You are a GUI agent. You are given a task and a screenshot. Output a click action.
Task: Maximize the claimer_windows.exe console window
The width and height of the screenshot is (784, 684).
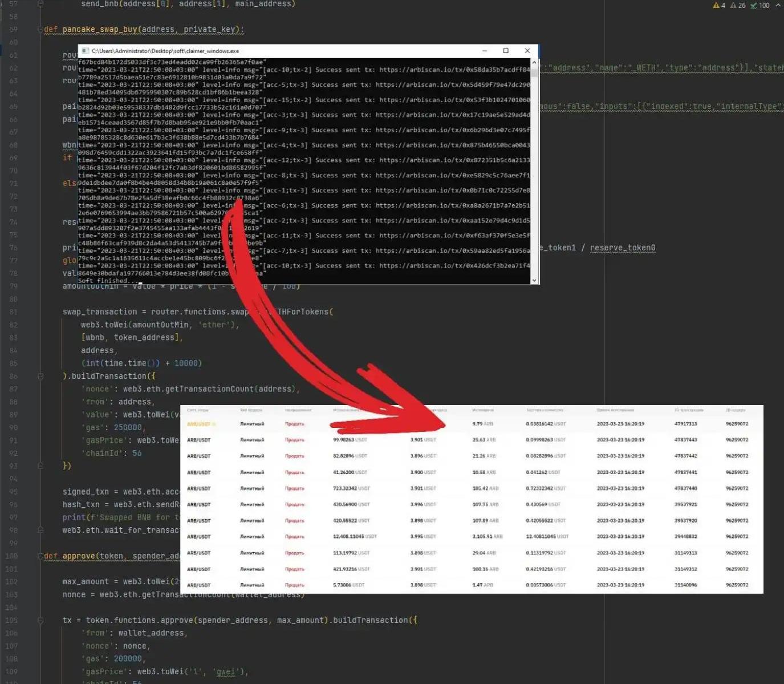[x=505, y=51]
